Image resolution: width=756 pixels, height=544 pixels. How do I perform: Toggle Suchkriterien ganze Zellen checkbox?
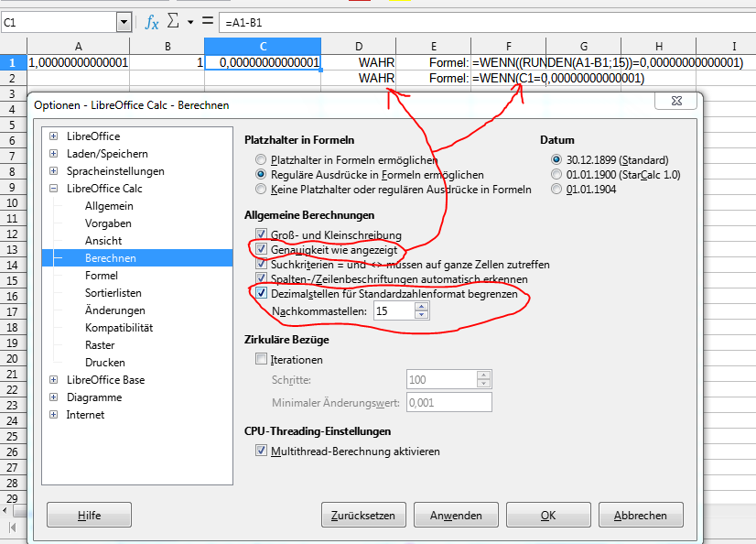261,264
